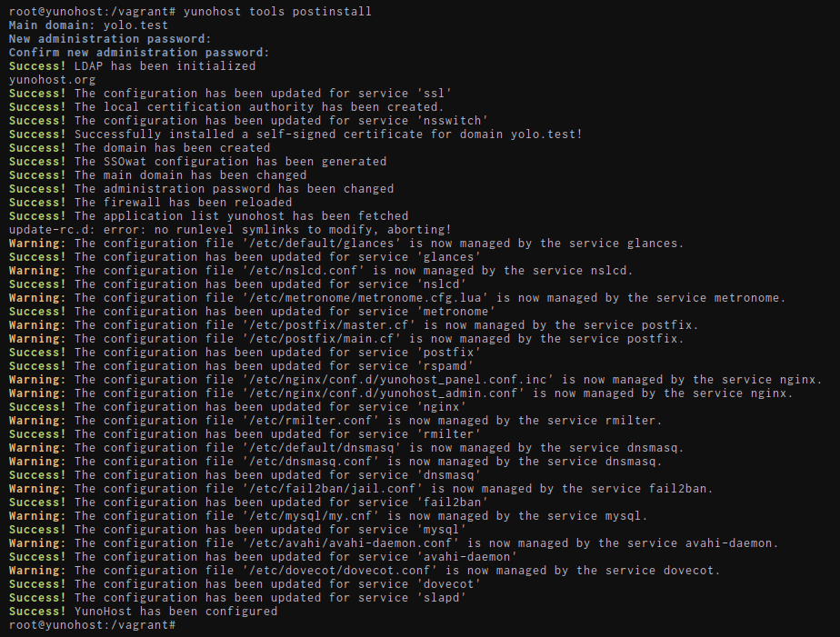
Task: Click the 'LDAP has been initialized' message
Action: [165, 65]
